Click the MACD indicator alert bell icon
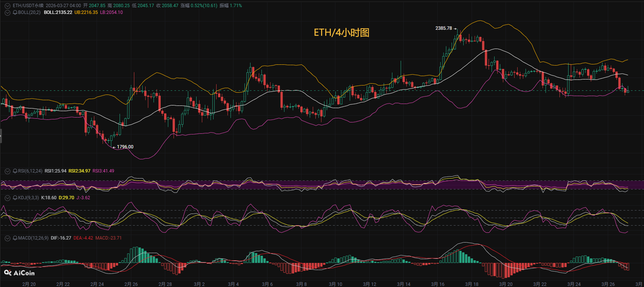 15,238
